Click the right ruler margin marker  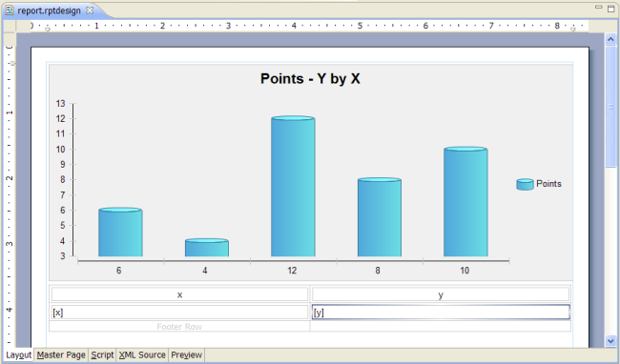pos(573,30)
